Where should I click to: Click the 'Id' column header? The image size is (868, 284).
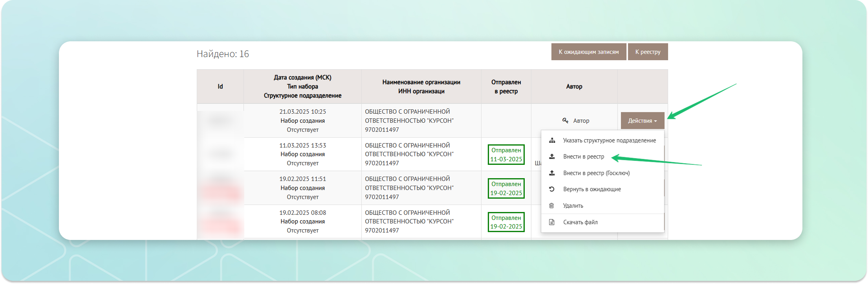tap(220, 87)
